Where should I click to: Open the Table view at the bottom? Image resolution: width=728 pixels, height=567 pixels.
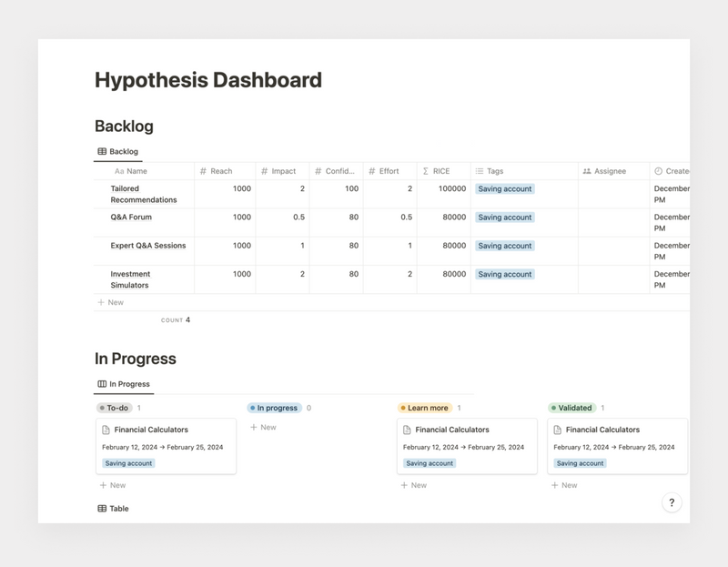coord(113,509)
